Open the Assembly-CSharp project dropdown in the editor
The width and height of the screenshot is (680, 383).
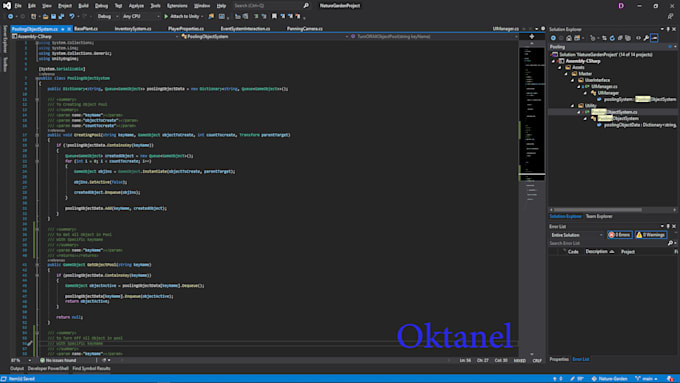click(95, 36)
